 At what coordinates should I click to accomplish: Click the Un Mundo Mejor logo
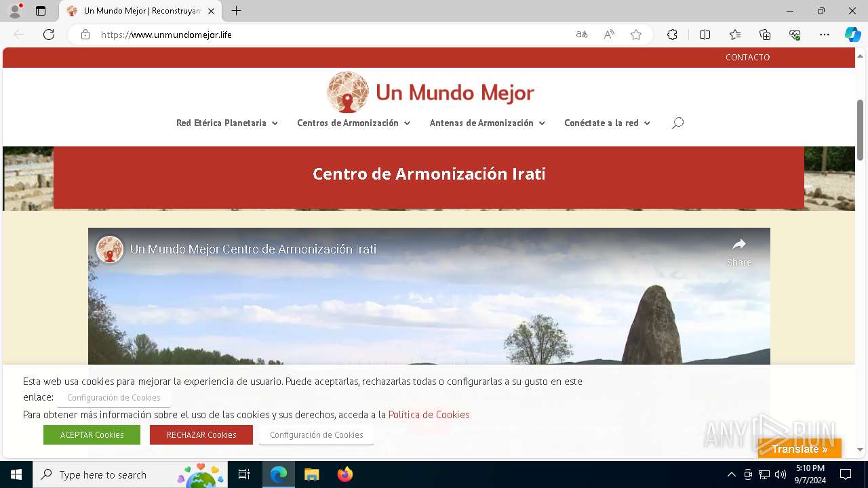tap(430, 92)
